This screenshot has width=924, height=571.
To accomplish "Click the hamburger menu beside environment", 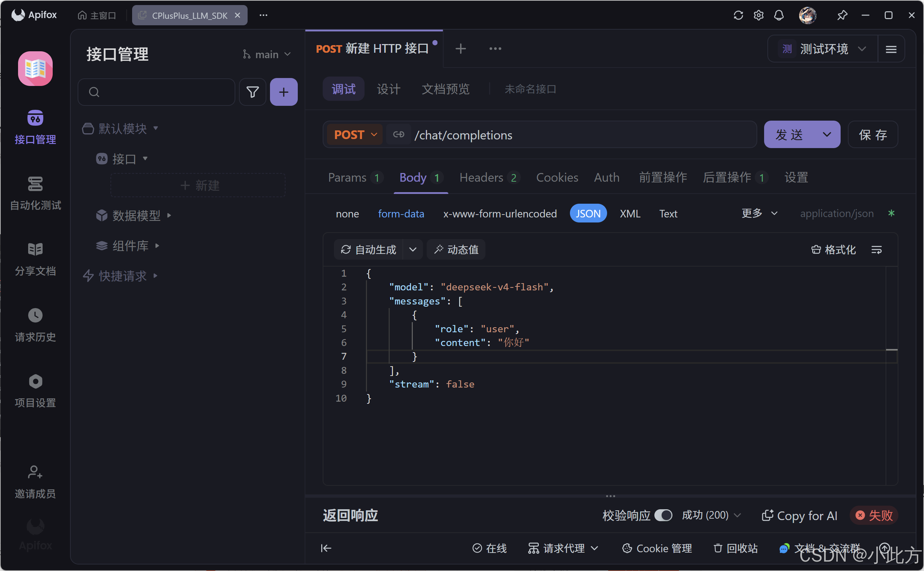I will pos(891,49).
